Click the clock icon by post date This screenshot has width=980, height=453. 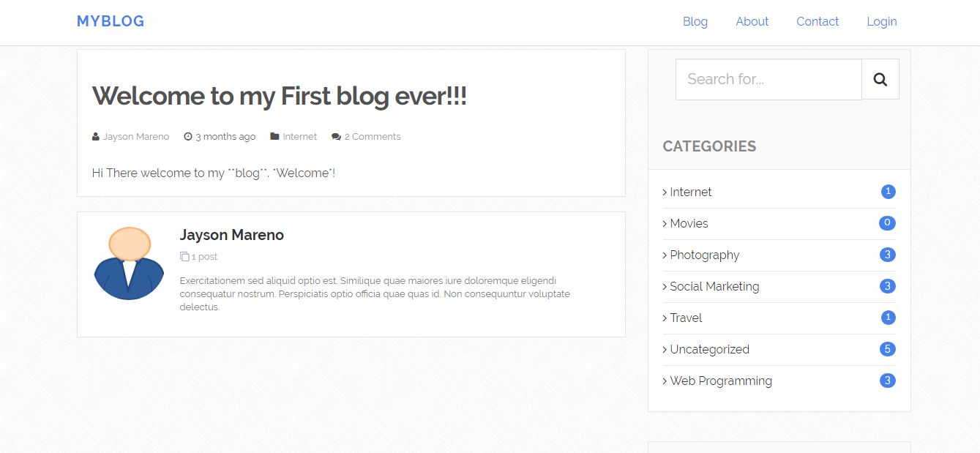click(x=187, y=137)
